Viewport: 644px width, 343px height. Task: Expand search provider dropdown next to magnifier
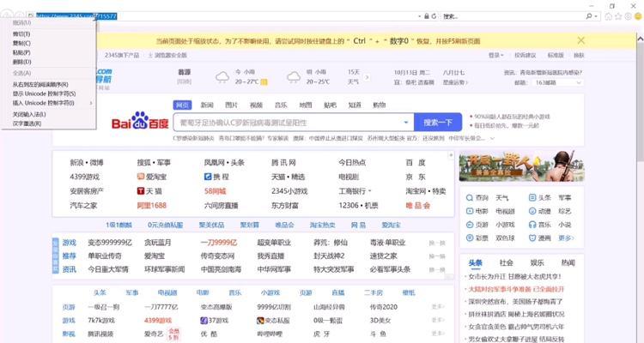click(596, 16)
